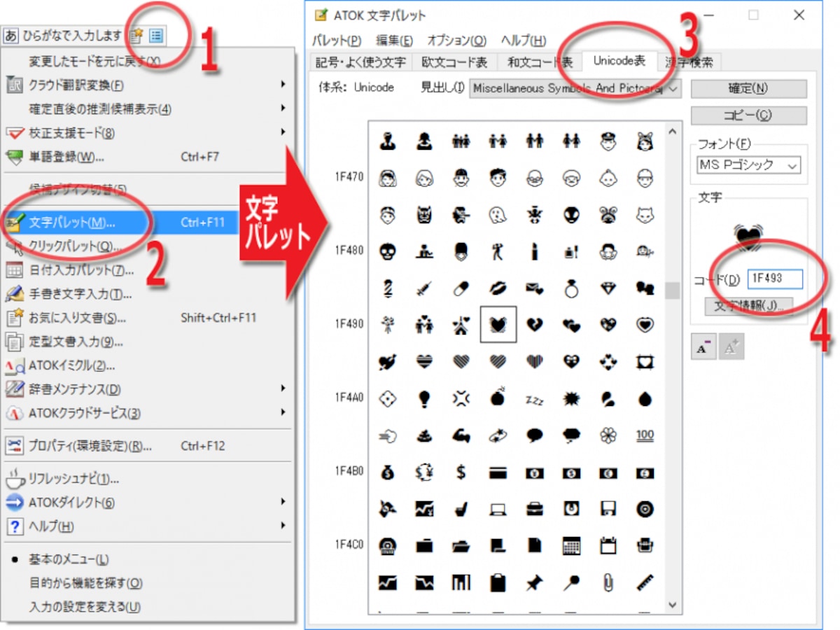Select 基本のメニュー radio option

click(69, 559)
